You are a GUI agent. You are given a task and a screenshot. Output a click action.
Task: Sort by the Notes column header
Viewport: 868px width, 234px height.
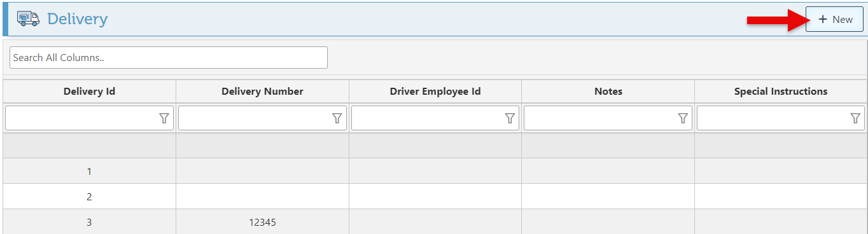point(608,92)
